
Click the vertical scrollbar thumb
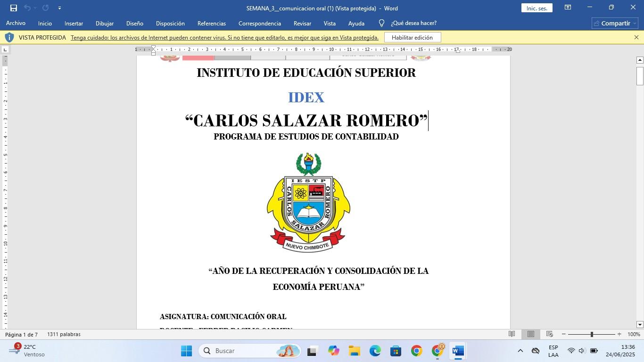[640, 76]
